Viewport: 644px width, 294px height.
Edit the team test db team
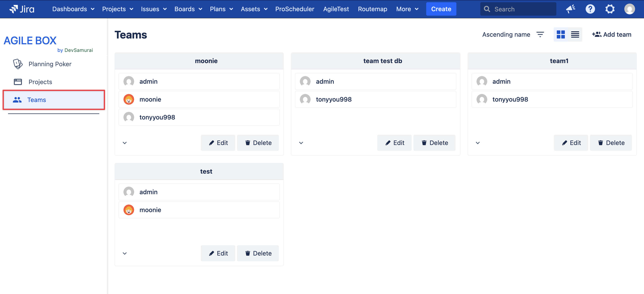[394, 143]
